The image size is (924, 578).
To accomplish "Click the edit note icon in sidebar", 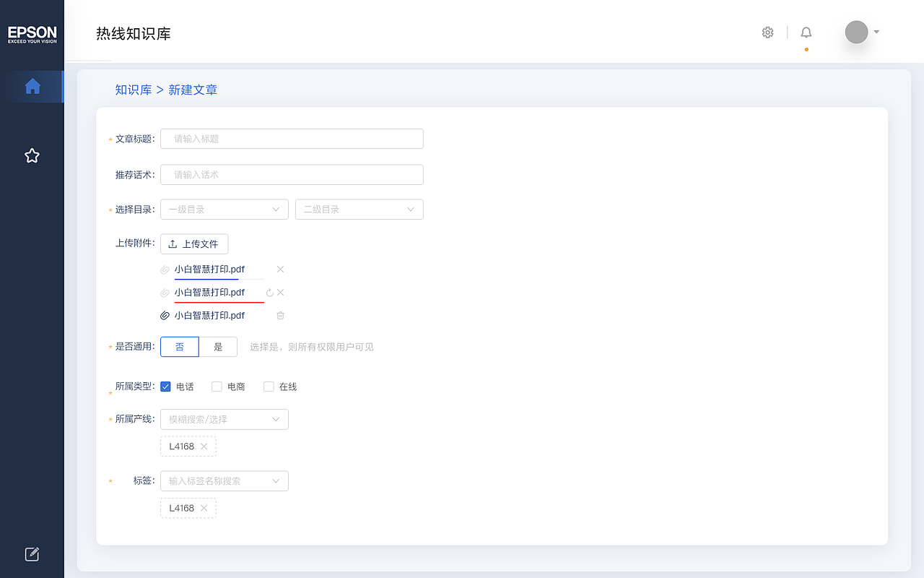I will (32, 554).
